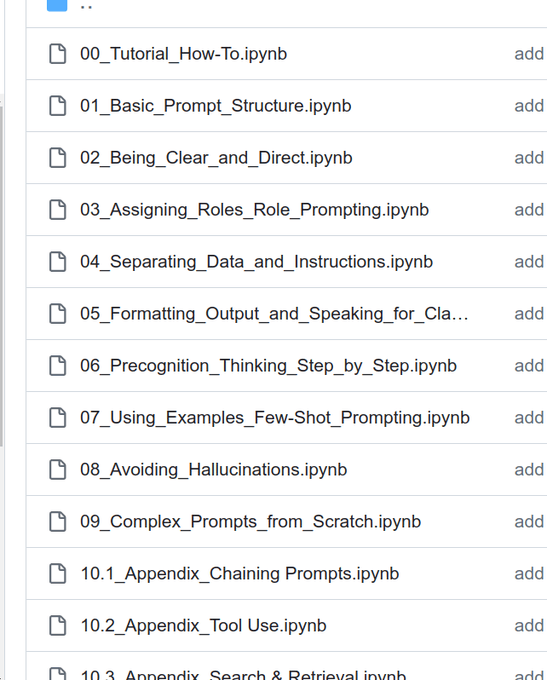
Task: Open 09_Complex_Prompts_from_Scratch.ipynb file
Action: (x=250, y=522)
